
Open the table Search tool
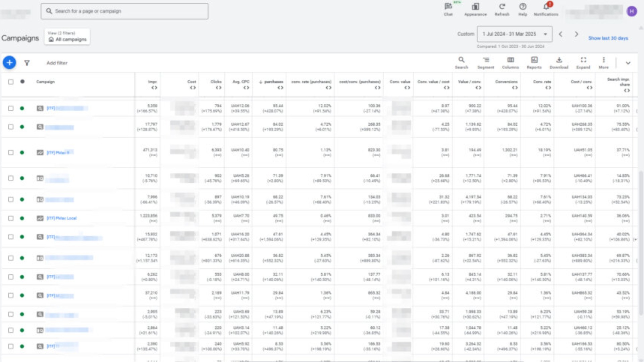coord(462,62)
